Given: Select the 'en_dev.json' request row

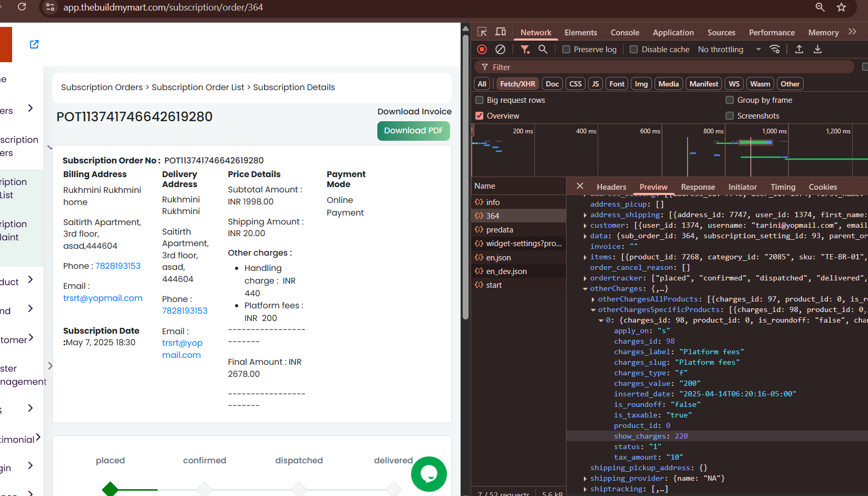Looking at the screenshot, I should coord(519,271).
